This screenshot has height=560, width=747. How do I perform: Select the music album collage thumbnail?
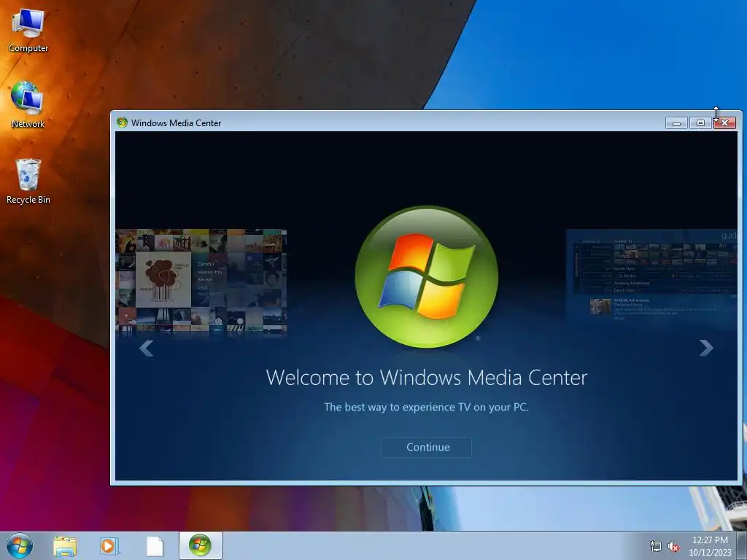pos(201,281)
